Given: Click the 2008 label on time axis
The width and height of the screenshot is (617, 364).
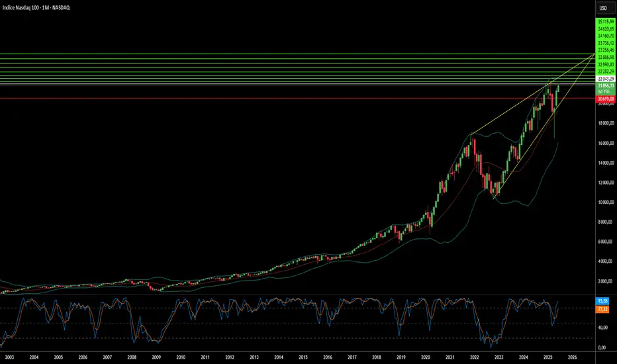Looking at the screenshot, I should click(x=132, y=357).
